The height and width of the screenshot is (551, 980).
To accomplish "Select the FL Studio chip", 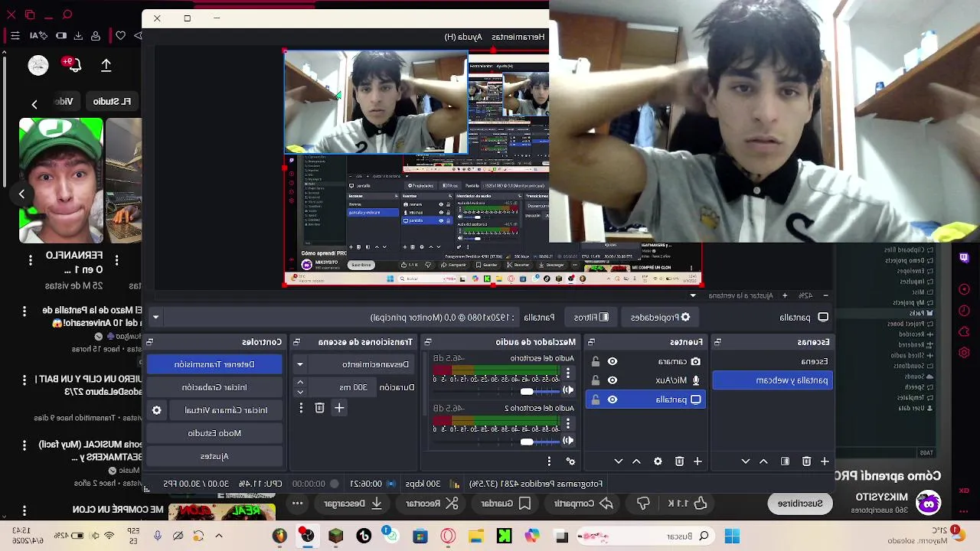I will (112, 101).
